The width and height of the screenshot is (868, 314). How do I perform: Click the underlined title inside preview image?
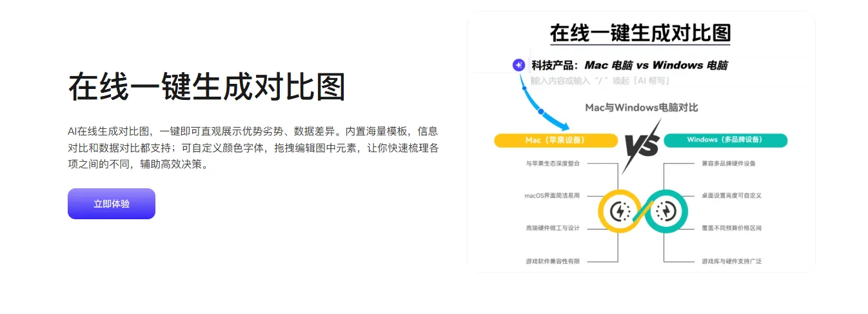(x=640, y=33)
